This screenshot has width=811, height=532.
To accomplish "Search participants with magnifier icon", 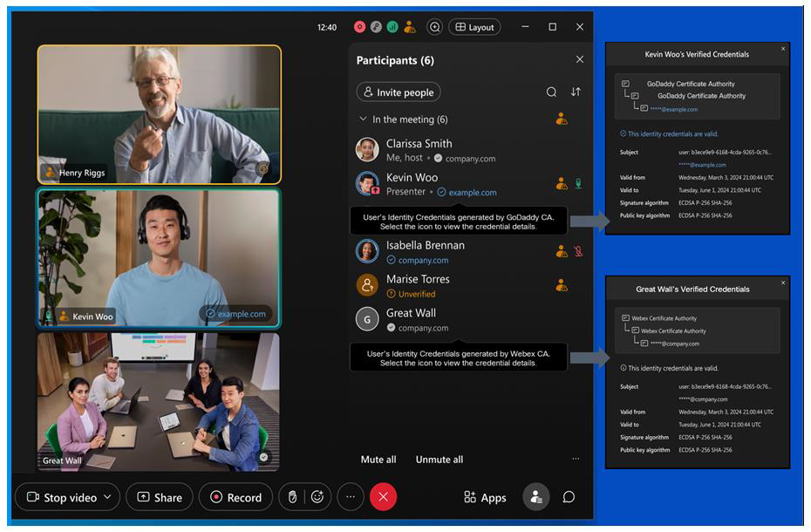I will point(551,92).
